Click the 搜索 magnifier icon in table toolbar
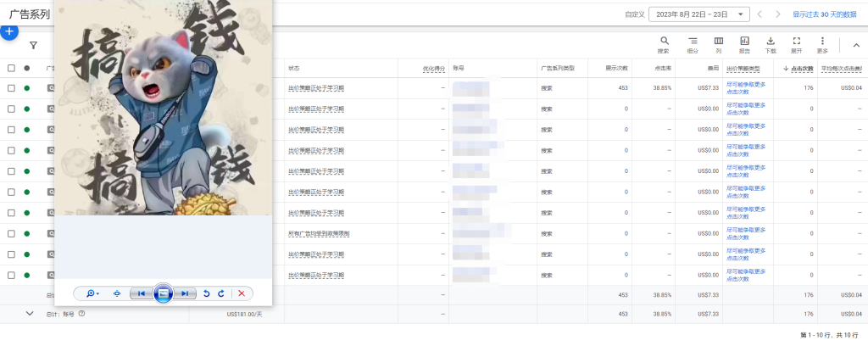This screenshot has height=346, width=868. click(x=664, y=41)
